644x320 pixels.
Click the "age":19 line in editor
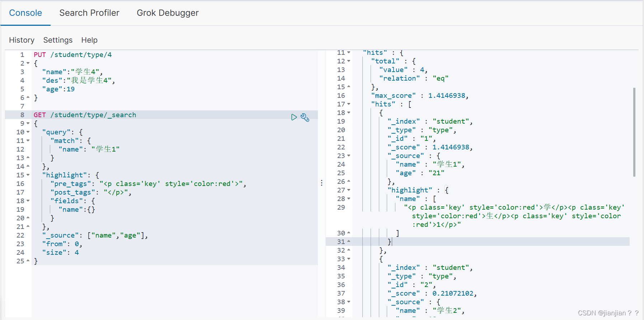click(x=58, y=89)
